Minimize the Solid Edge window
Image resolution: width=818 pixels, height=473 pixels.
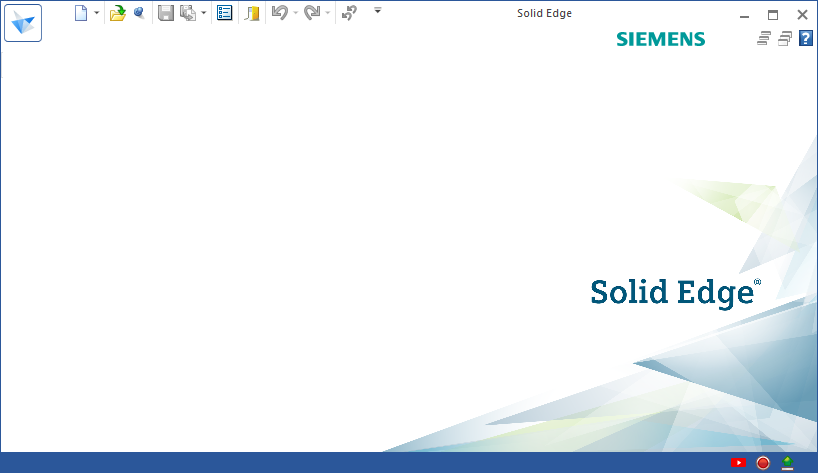coord(744,15)
